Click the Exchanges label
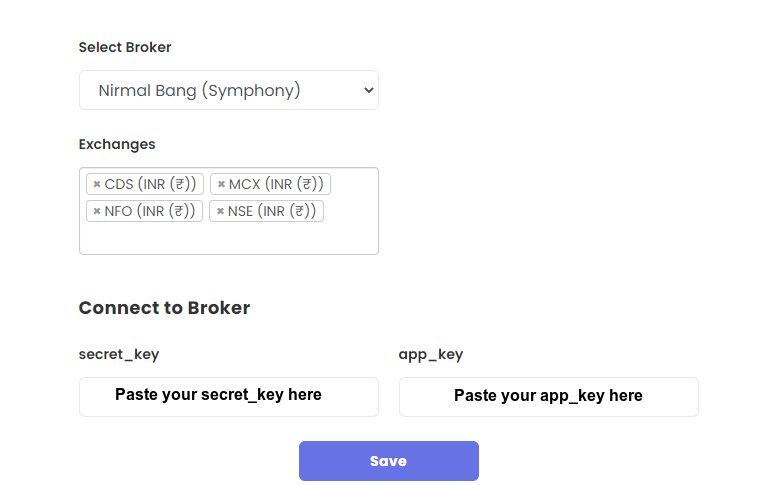 coord(117,144)
